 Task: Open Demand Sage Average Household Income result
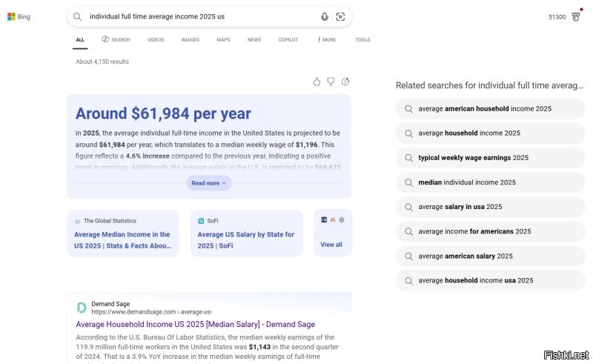195,324
